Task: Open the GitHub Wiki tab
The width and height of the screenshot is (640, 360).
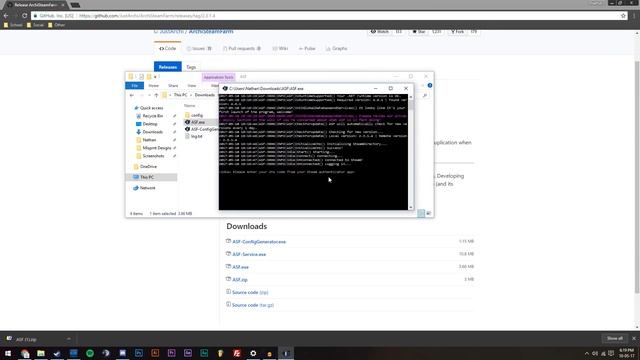Action: click(280, 48)
